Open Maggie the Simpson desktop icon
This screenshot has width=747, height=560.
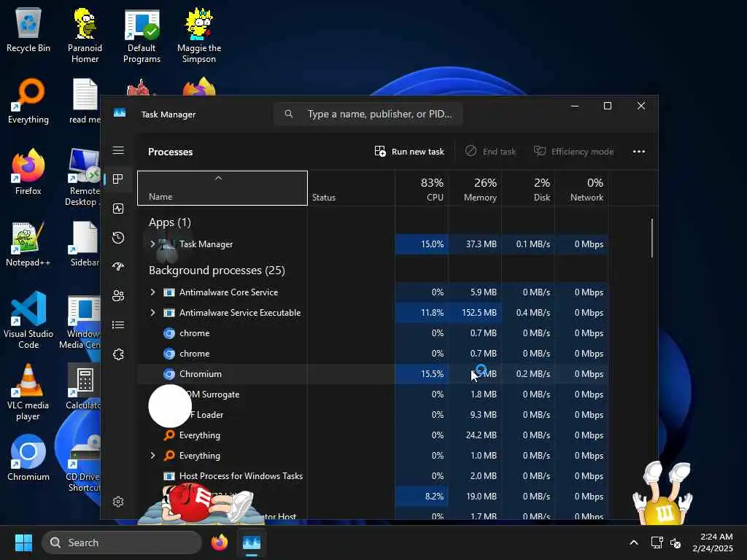click(x=199, y=36)
